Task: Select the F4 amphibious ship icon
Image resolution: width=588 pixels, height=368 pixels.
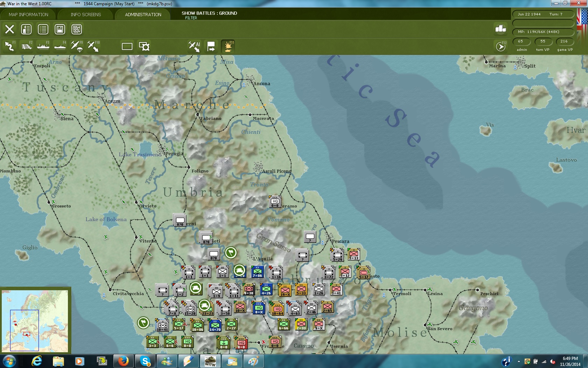Action: click(60, 46)
